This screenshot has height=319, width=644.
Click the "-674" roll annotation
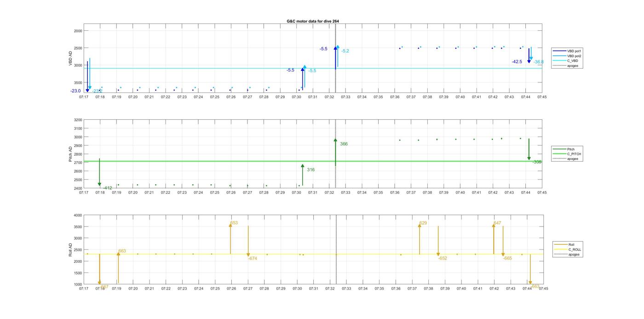[x=253, y=259]
